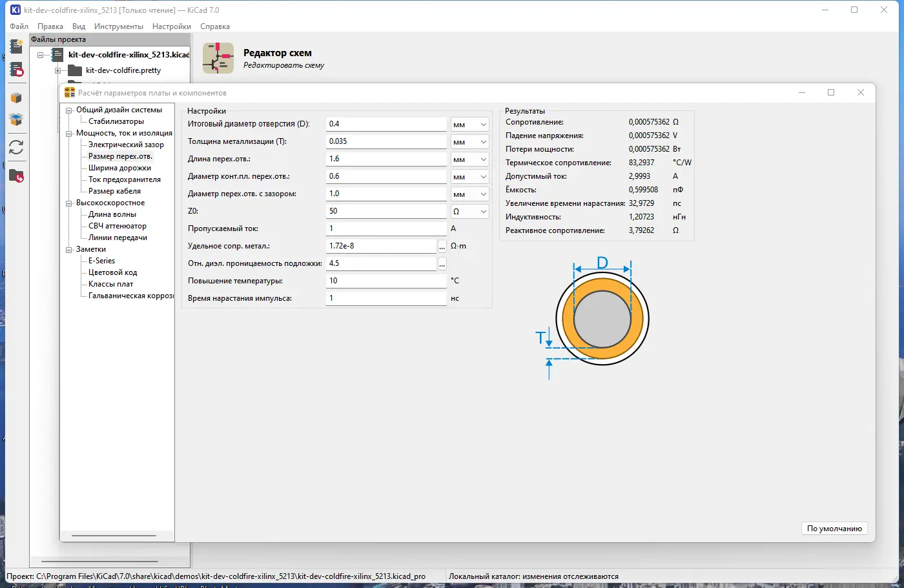The height and width of the screenshot is (588, 904).
Task: Refresh the project tree with the arrows icon
Action: [x=16, y=148]
